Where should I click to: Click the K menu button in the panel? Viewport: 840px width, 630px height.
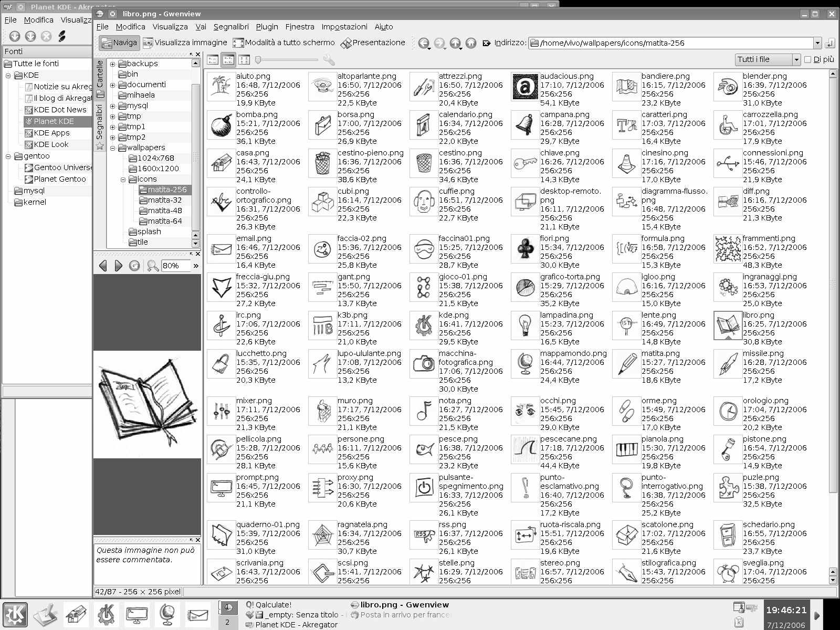point(15,614)
